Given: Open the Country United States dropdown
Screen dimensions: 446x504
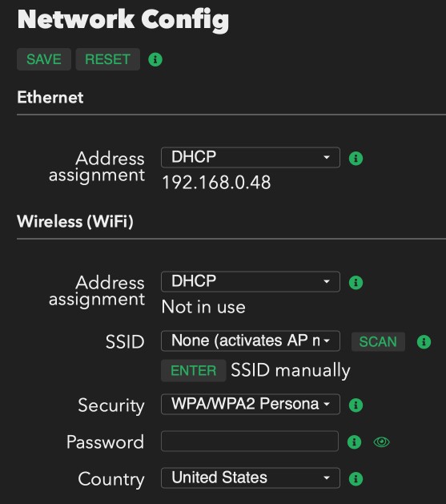Looking at the screenshot, I should coord(251,478).
